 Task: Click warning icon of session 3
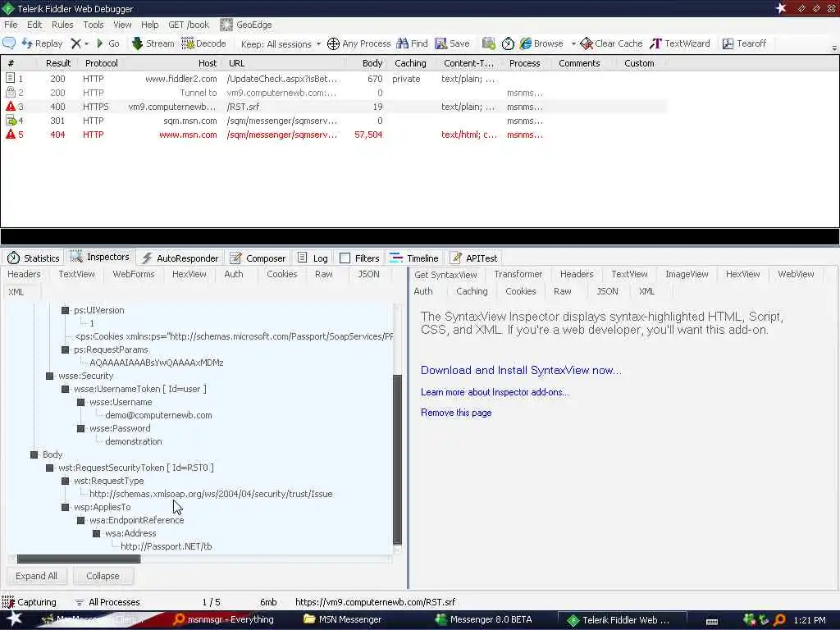(x=10, y=106)
